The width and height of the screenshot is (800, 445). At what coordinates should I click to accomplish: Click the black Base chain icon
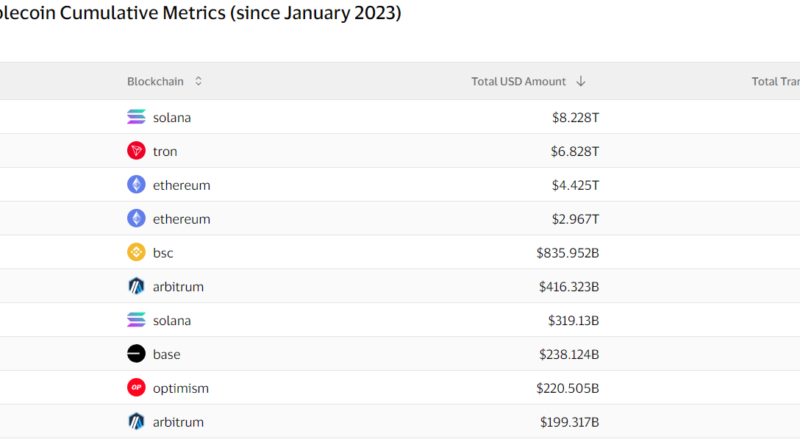[x=136, y=354]
